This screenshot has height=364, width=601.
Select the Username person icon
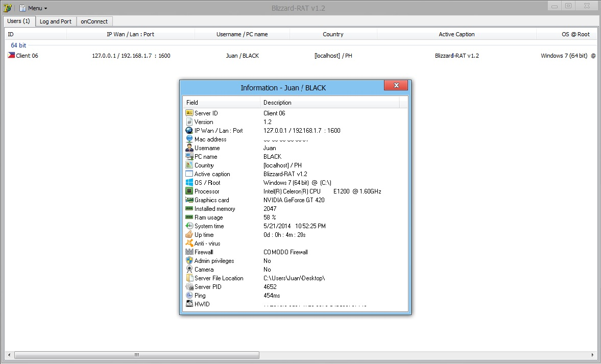pyautogui.click(x=189, y=148)
